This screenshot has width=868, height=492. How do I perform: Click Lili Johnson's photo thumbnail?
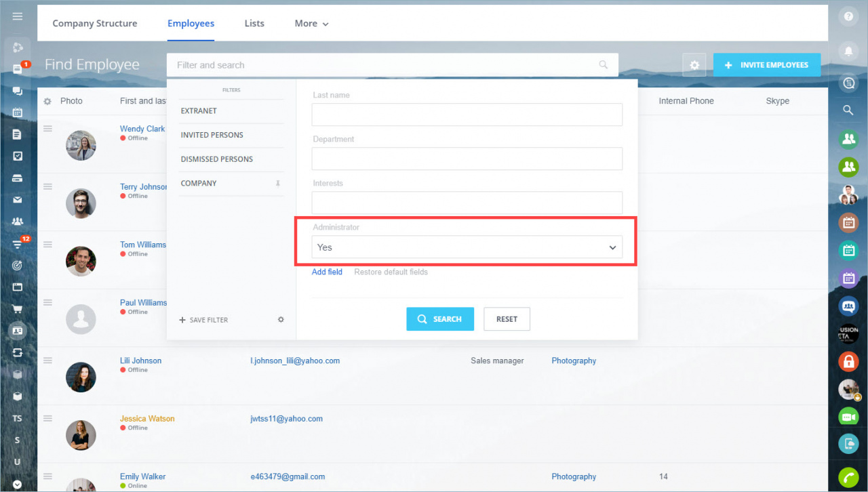click(x=81, y=377)
